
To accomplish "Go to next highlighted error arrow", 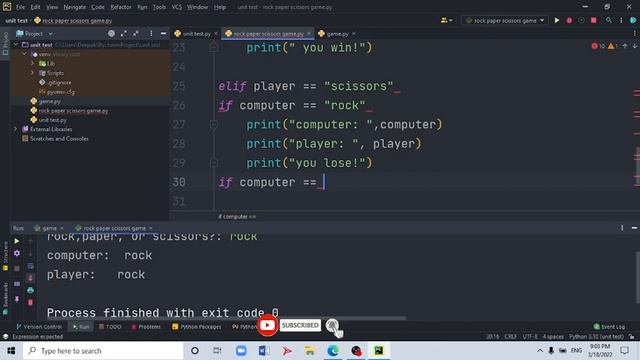I will [x=635, y=46].
